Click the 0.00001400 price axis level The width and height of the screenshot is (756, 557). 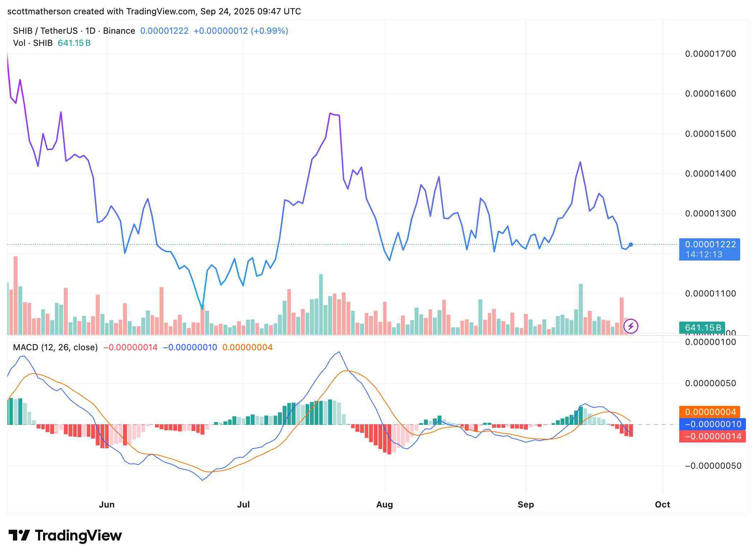click(710, 174)
